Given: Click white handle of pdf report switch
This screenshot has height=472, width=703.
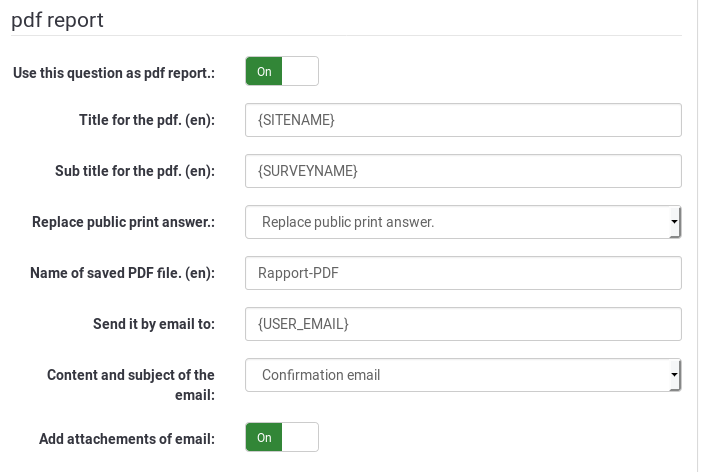Looking at the screenshot, I should 300,71.
